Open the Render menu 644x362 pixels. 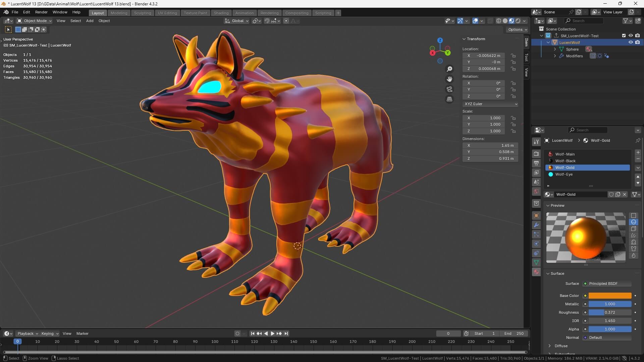click(41, 12)
